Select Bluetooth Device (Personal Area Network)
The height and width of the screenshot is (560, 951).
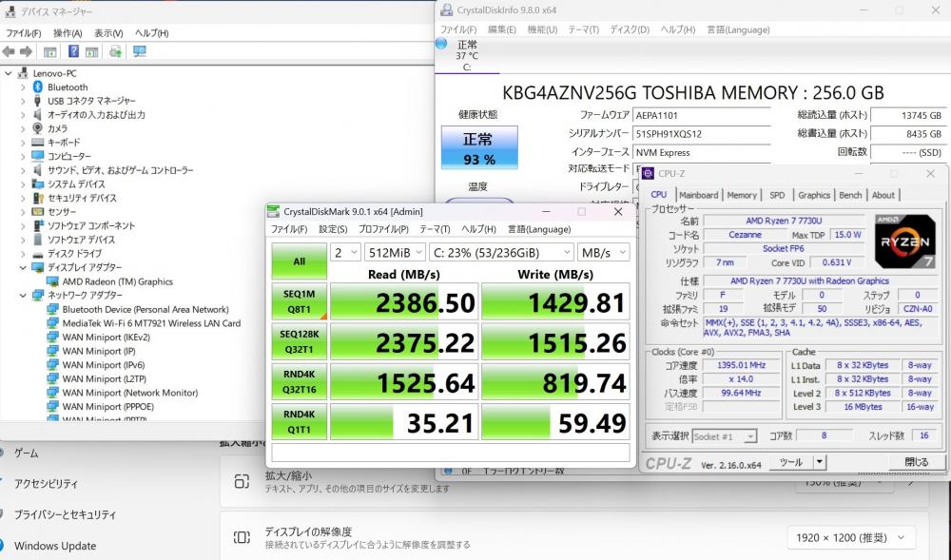tap(146, 310)
